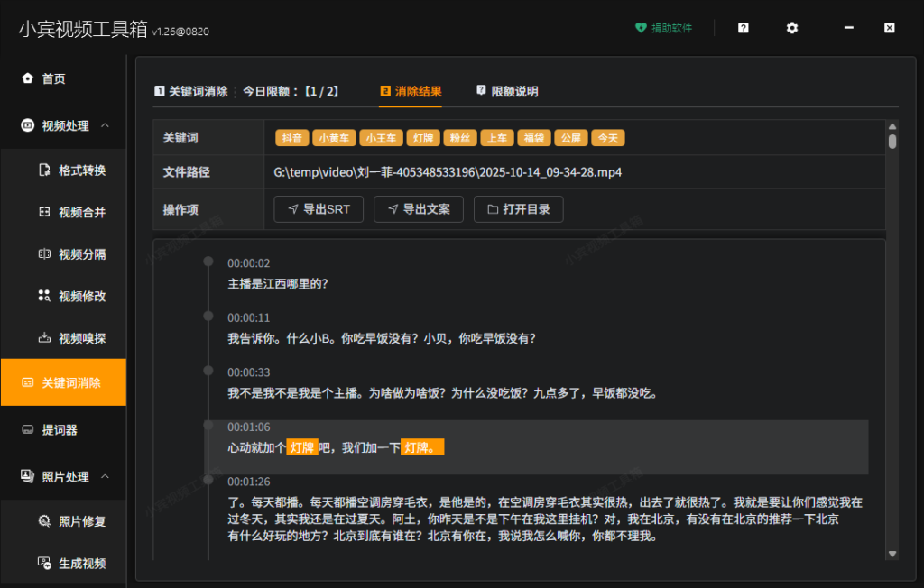
Task: Click the 导出文案 export copy button
Action: 419,209
